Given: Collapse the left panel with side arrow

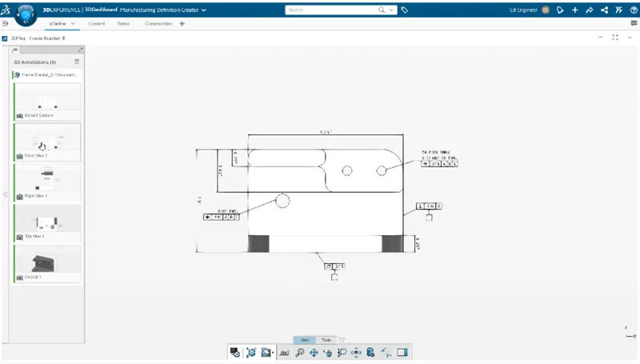Looking at the screenshot, I should point(6,194).
